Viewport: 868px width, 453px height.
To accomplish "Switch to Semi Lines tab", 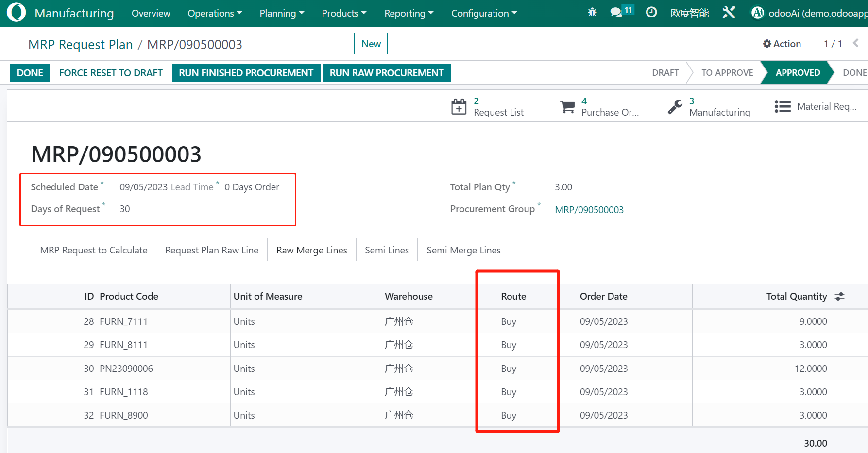I will pos(387,250).
